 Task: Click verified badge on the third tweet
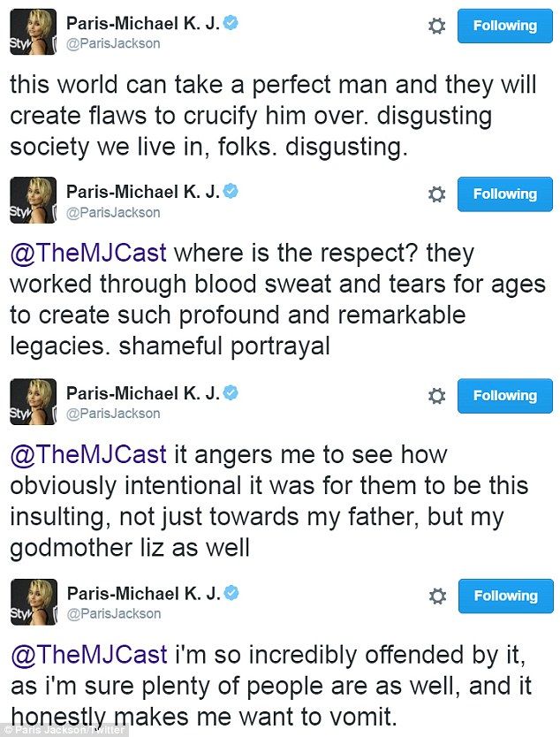pyautogui.click(x=230, y=391)
